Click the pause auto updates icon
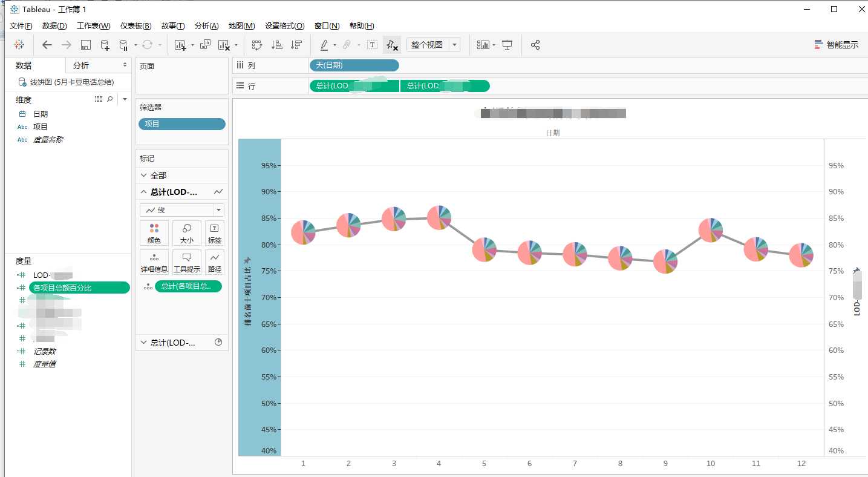This screenshot has width=868, height=477. click(x=123, y=45)
